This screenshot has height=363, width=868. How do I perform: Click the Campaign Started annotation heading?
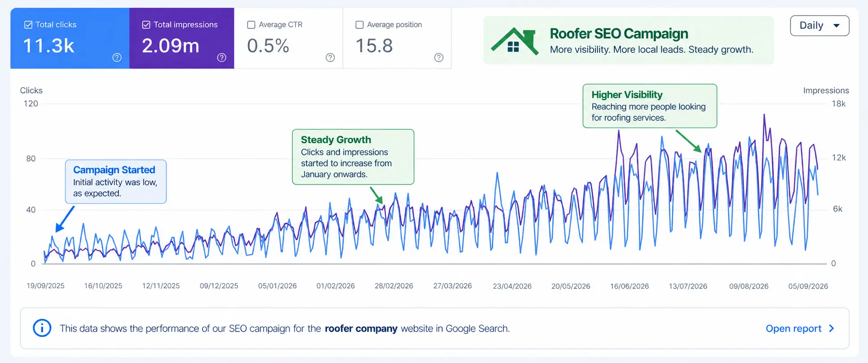click(114, 170)
